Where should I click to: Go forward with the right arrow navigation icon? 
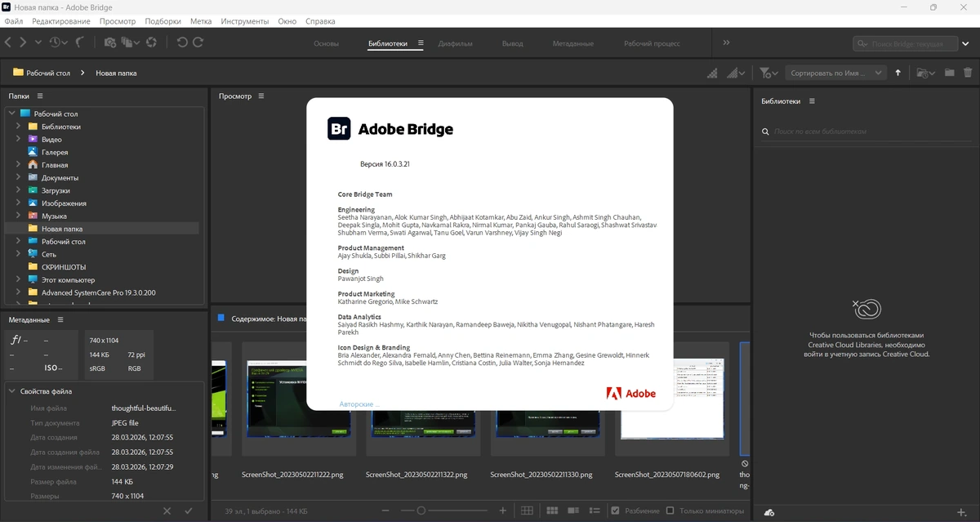click(x=23, y=42)
